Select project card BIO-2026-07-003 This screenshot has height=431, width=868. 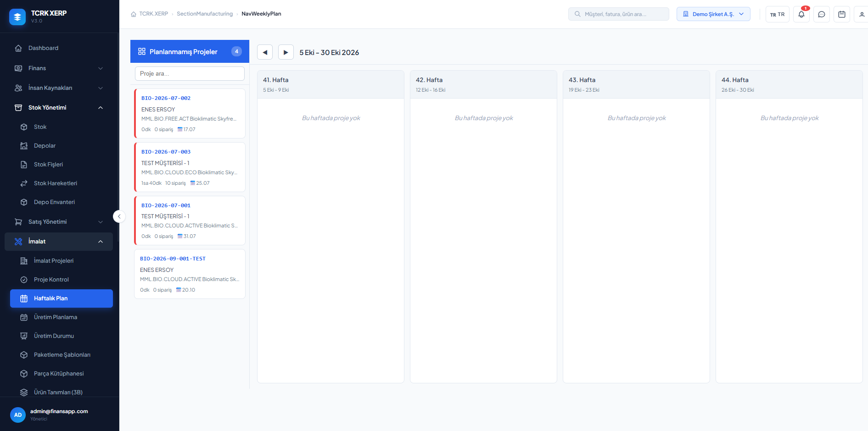point(190,167)
